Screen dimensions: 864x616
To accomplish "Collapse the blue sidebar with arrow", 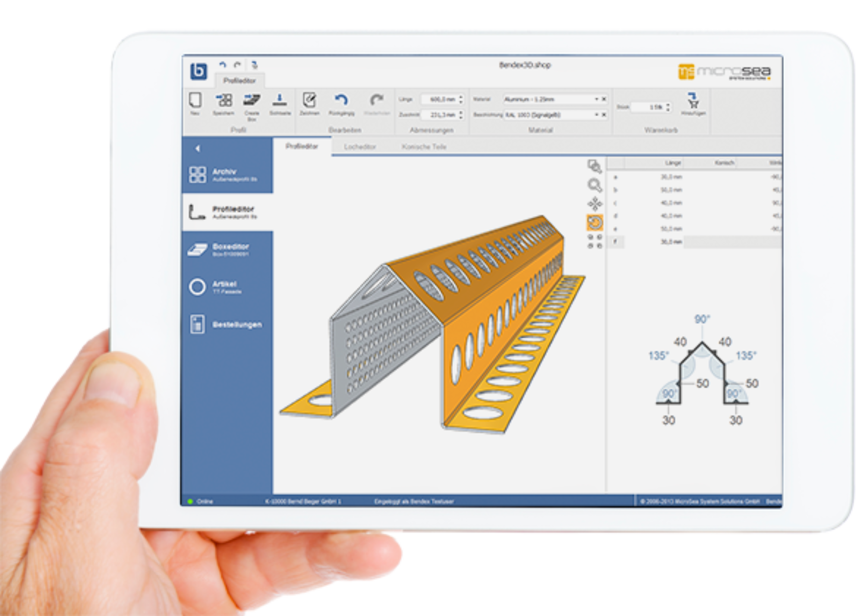I will click(x=197, y=149).
